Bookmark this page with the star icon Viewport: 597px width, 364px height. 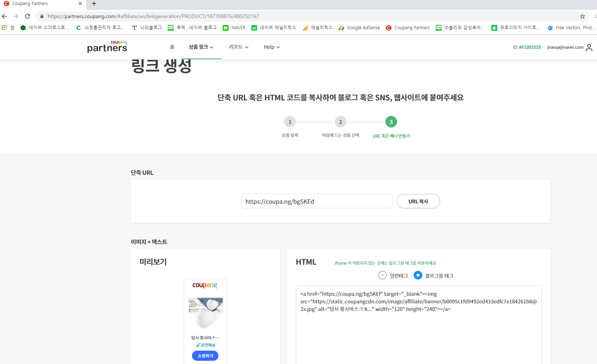coord(583,16)
